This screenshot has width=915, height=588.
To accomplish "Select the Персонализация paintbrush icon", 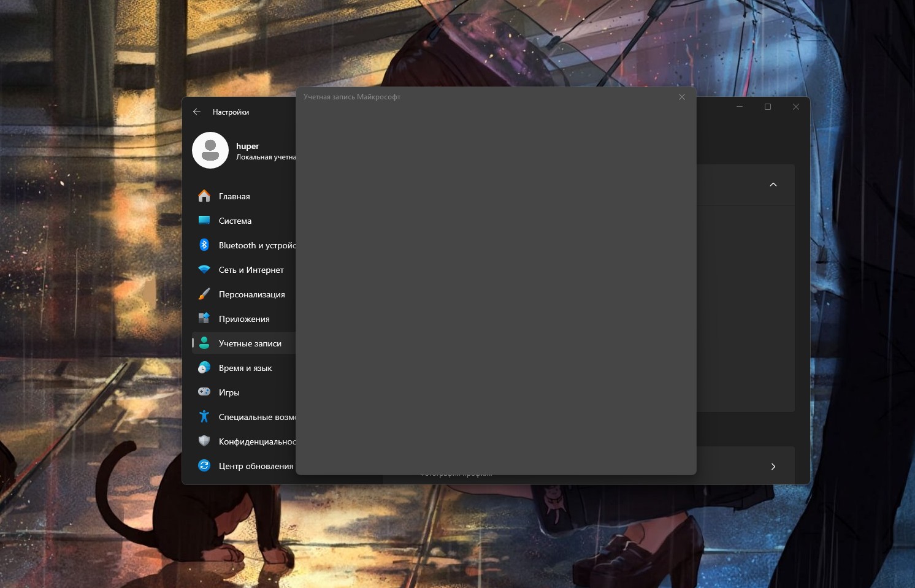I will coord(204,294).
